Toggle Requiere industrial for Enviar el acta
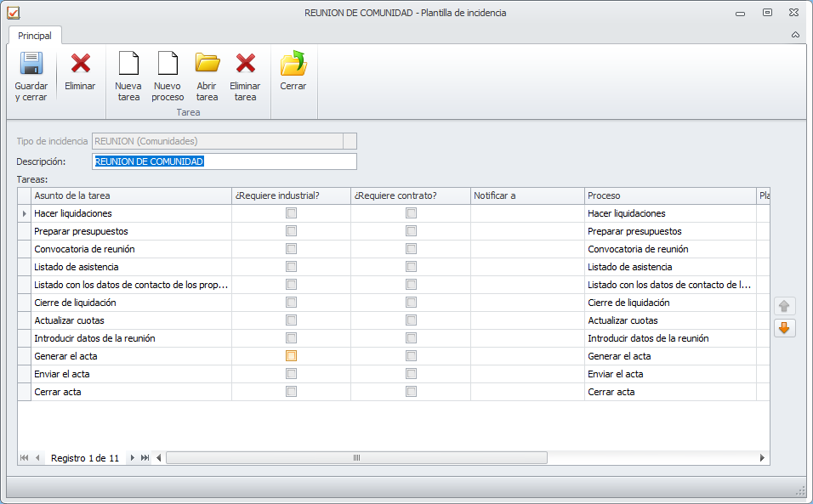Viewport: 813px width, 504px height. pyautogui.click(x=292, y=374)
